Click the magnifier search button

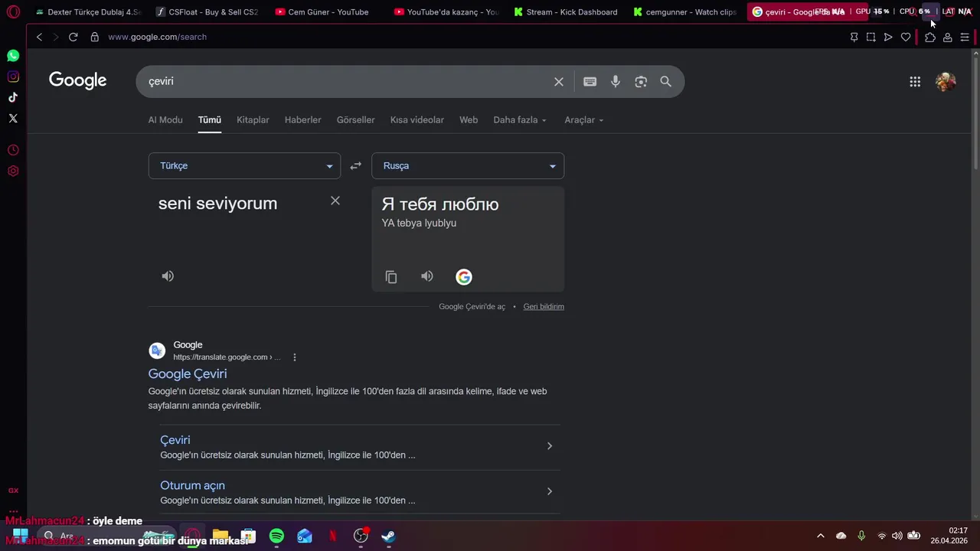point(666,82)
